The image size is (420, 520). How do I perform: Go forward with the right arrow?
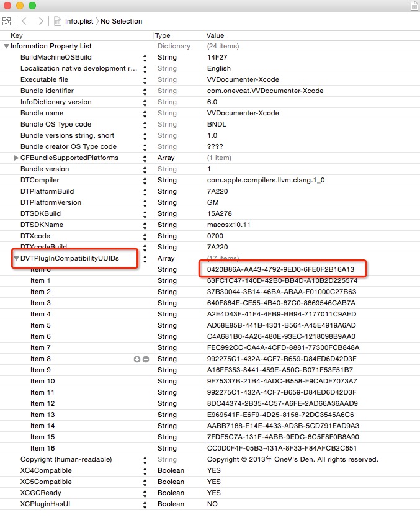pos(40,21)
